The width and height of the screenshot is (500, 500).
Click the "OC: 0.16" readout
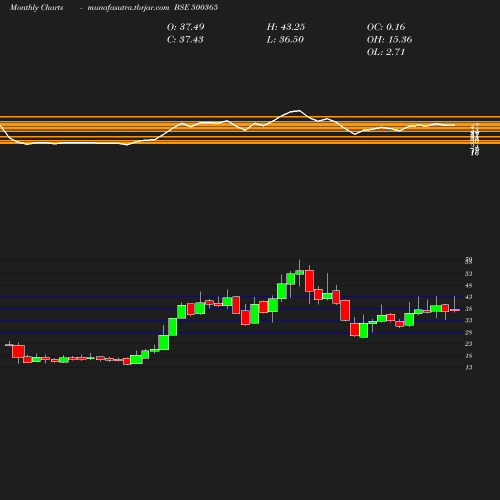click(x=386, y=27)
